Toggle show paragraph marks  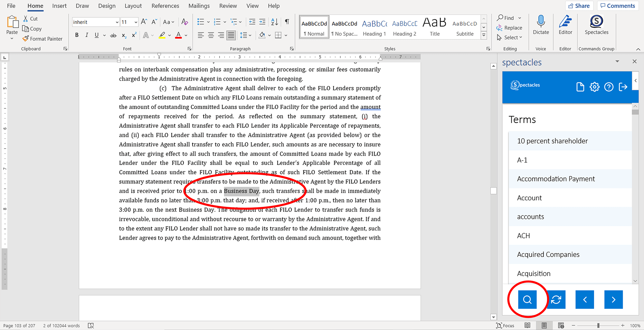(x=287, y=22)
